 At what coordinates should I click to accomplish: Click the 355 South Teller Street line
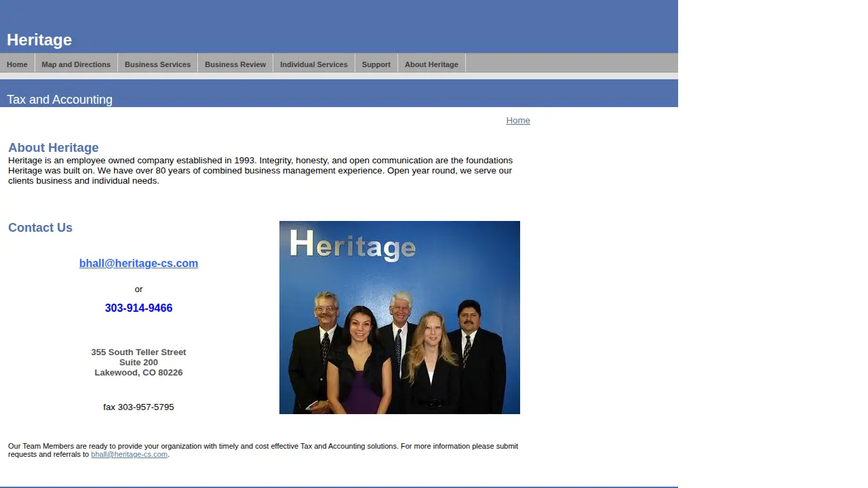138,352
